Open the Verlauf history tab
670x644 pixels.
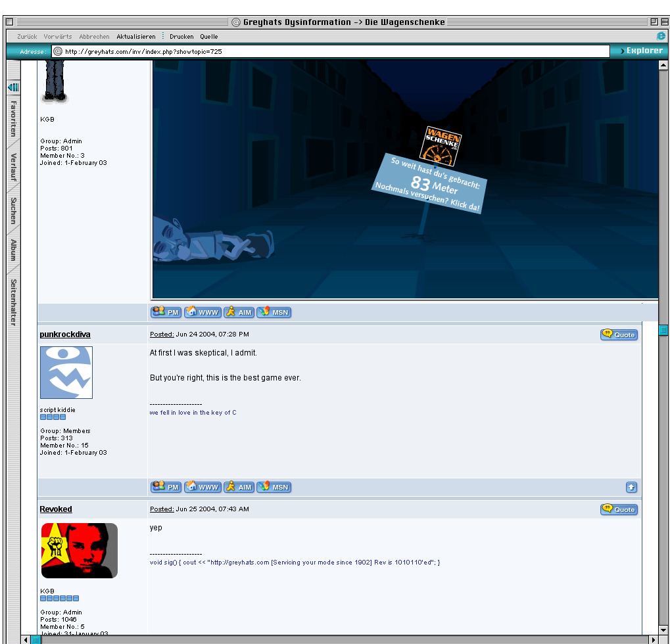[14, 167]
